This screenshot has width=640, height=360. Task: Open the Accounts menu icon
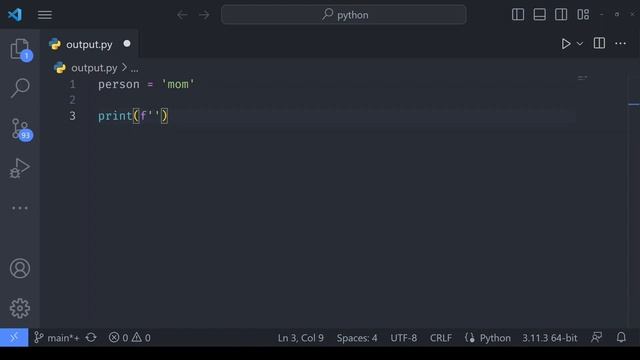pyautogui.click(x=20, y=269)
